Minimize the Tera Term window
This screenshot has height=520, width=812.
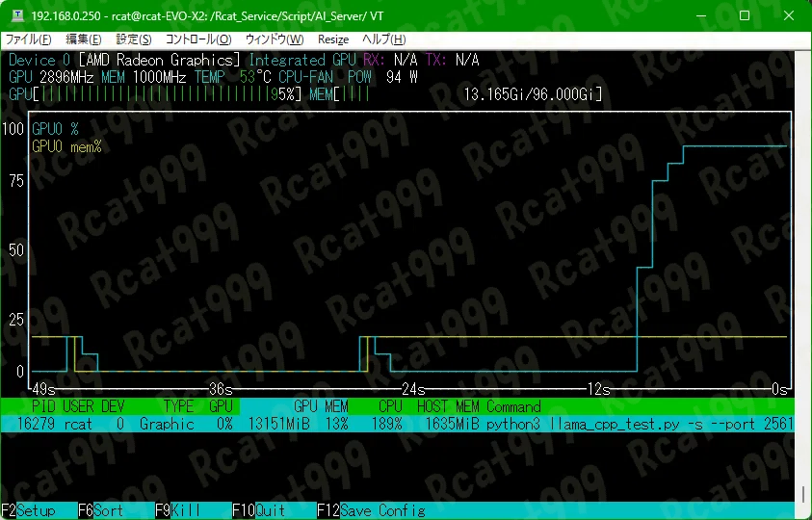[x=701, y=15]
